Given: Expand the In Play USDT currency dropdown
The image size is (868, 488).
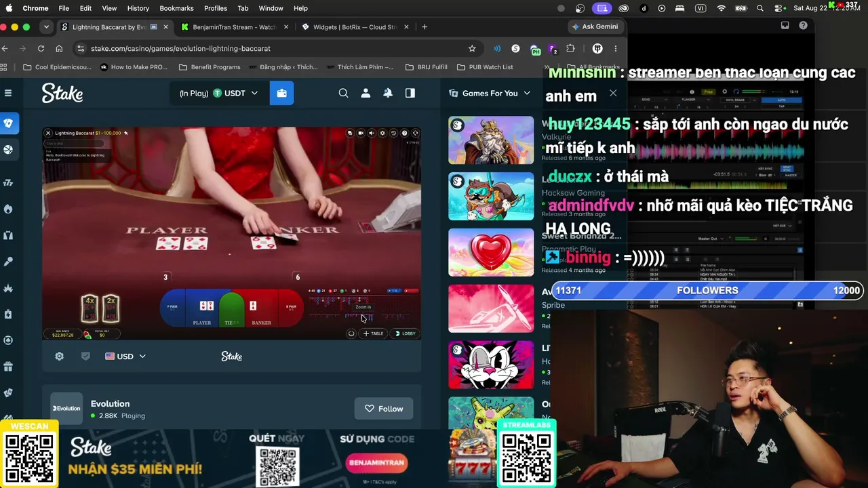Looking at the screenshot, I should (218, 93).
